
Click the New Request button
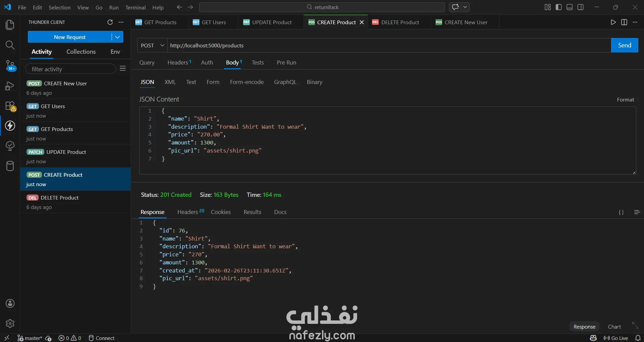pos(70,37)
